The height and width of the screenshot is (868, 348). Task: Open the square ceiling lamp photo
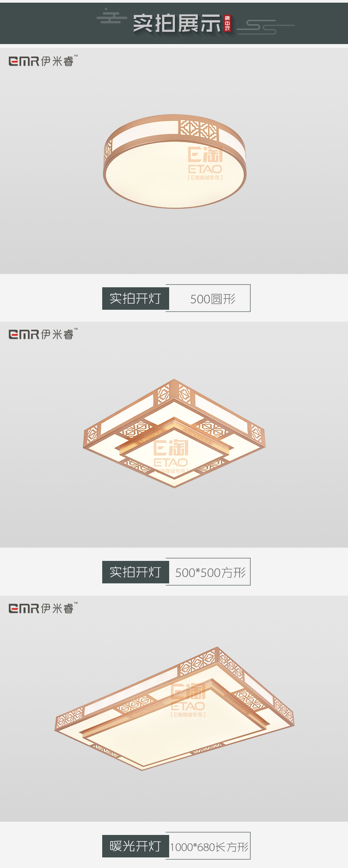(174, 433)
